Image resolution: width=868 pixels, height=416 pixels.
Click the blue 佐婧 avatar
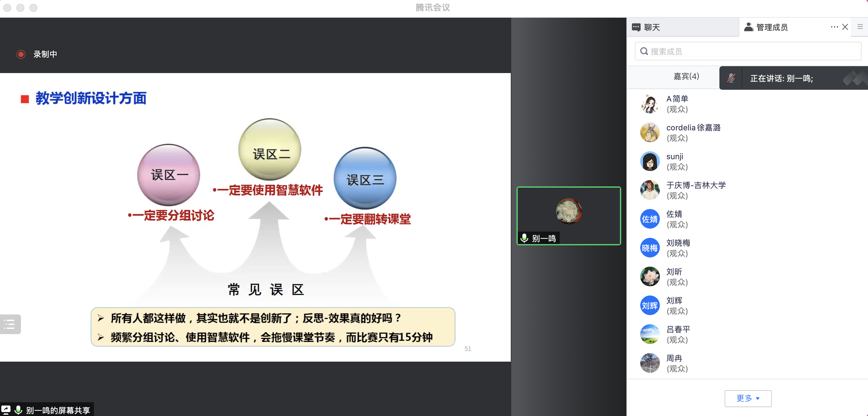click(650, 219)
